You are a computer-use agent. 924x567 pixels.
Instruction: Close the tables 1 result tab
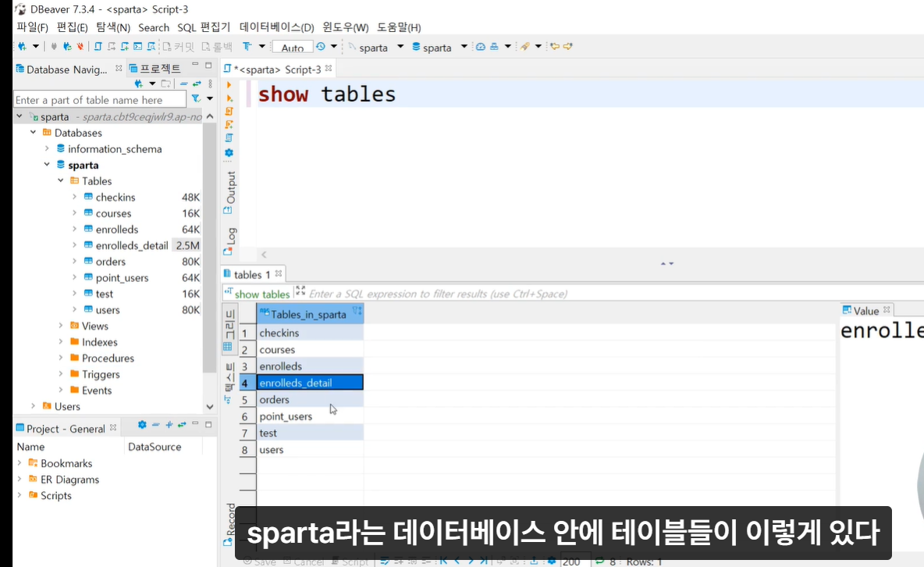pyautogui.click(x=279, y=274)
